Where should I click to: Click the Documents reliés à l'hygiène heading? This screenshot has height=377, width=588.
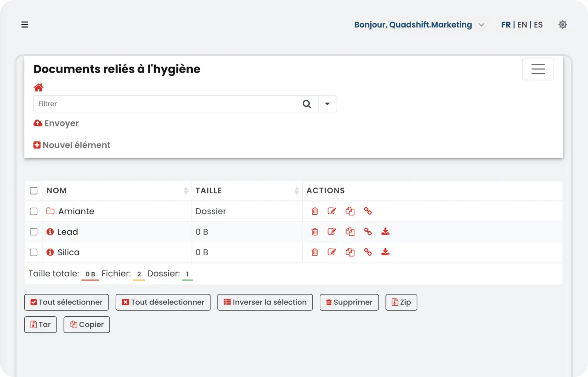coord(117,69)
